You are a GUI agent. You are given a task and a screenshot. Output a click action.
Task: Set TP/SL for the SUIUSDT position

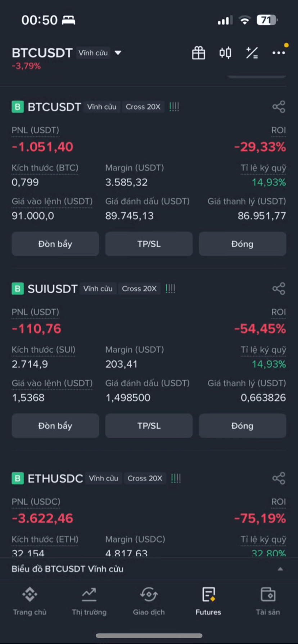(149, 426)
